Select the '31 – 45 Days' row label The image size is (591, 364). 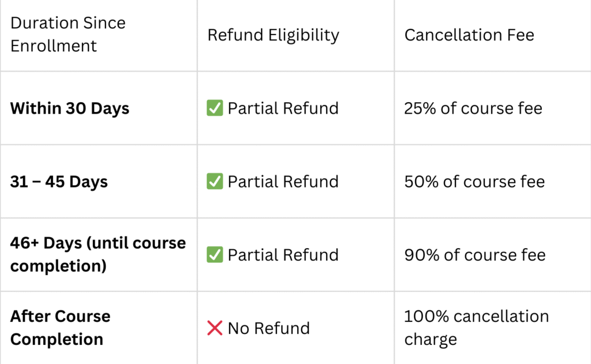(x=59, y=181)
